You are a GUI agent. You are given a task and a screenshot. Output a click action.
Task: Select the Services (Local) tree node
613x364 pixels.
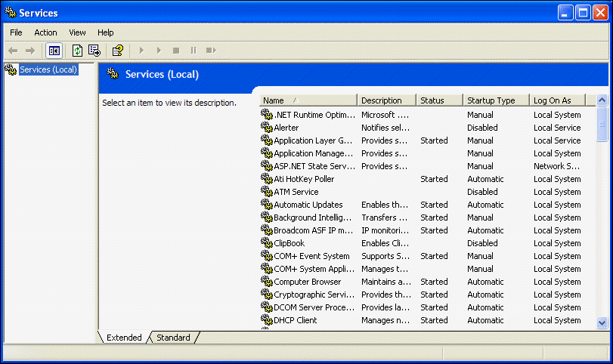[48, 69]
